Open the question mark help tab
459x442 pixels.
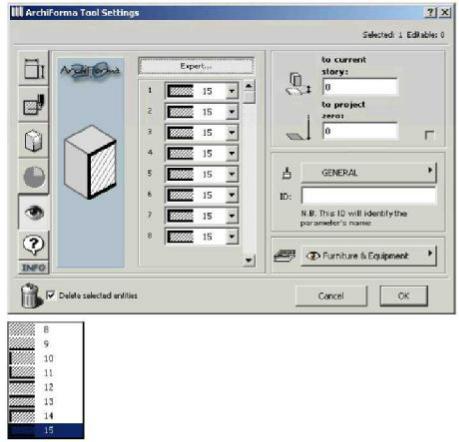33,245
